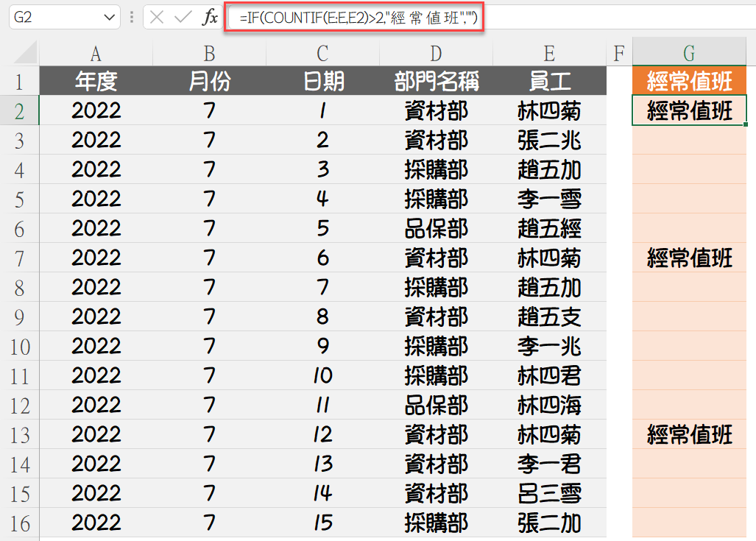756x541 pixels.
Task: Click employee cell 李一兆
Action: pyautogui.click(x=549, y=346)
